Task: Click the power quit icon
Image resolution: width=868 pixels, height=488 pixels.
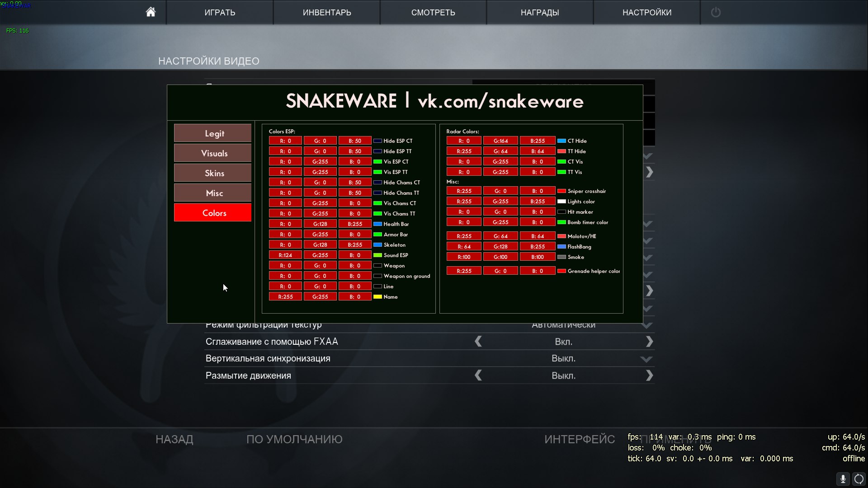Action: 716,12
